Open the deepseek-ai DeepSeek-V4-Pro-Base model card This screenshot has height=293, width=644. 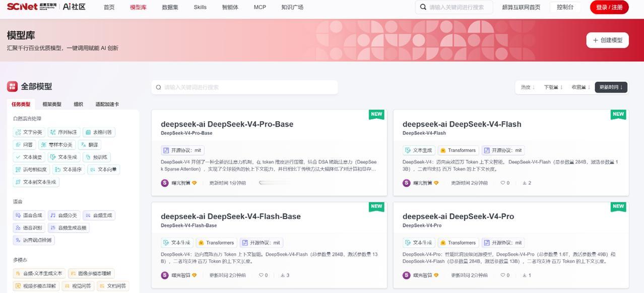(269, 153)
